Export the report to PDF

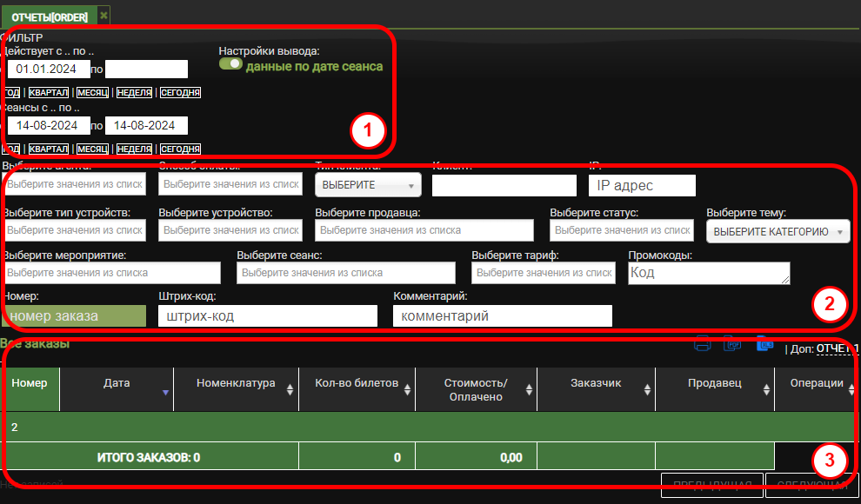tap(733, 344)
